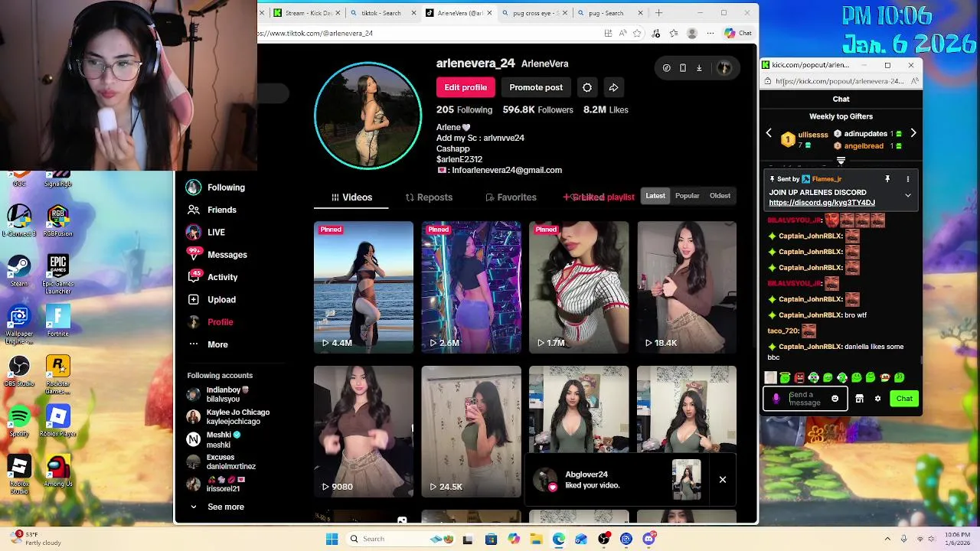Open Edge Copilot Chat button
This screenshot has width=980, height=551.
pyautogui.click(x=738, y=33)
